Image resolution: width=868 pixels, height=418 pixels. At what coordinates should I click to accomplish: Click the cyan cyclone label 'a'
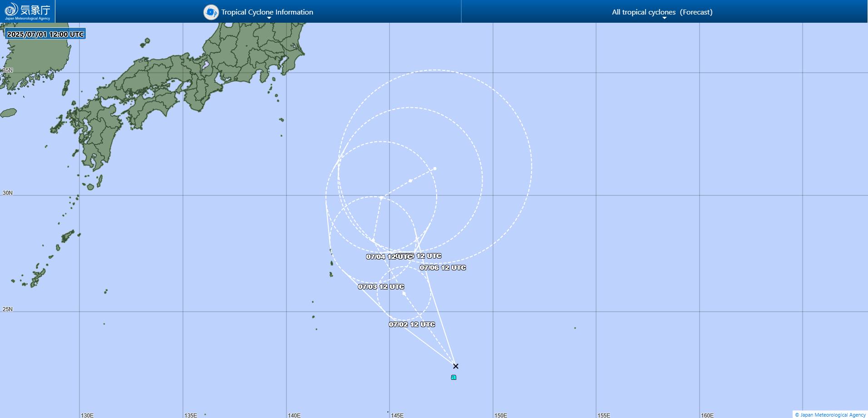454,377
